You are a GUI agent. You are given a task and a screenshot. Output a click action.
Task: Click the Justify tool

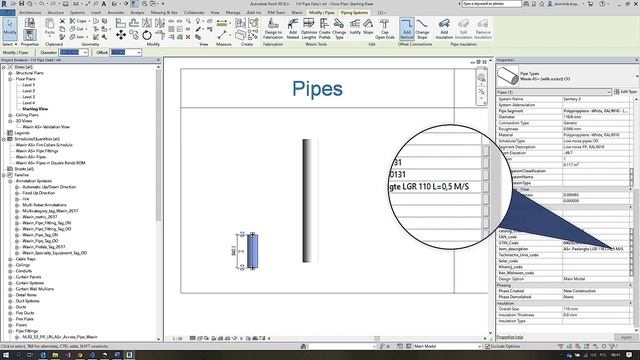click(355, 27)
